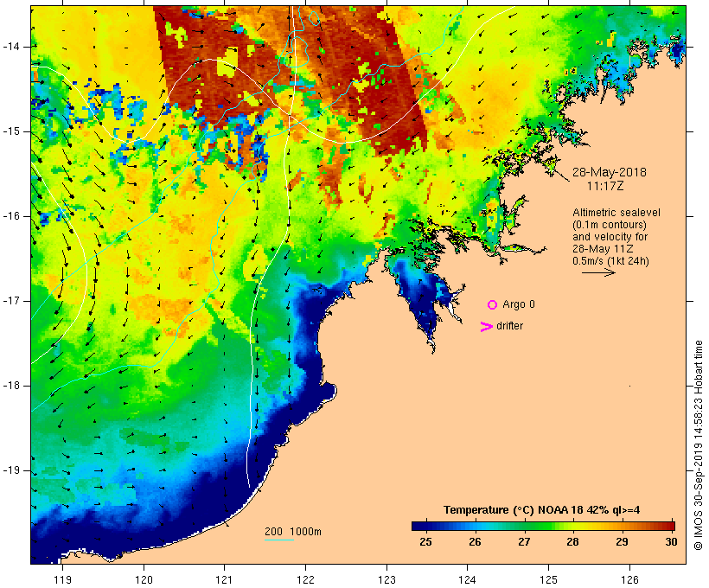This screenshot has height=588, width=709.
Task: Click the date text 28-May-2018
Action: click(x=610, y=172)
